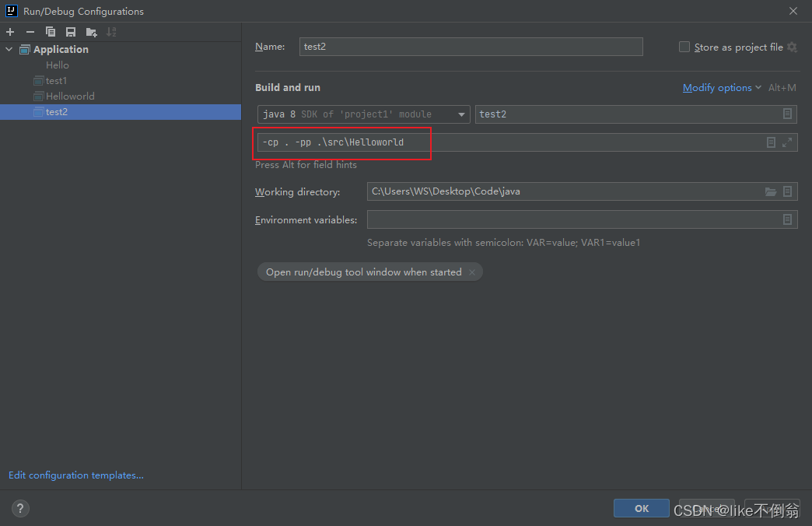Browse working directory folder icon

pos(771,191)
